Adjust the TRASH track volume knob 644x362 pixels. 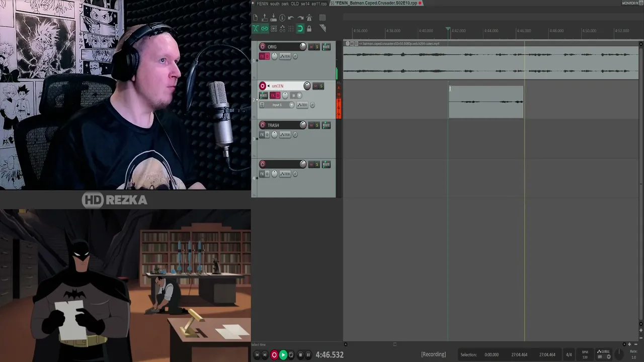(303, 125)
